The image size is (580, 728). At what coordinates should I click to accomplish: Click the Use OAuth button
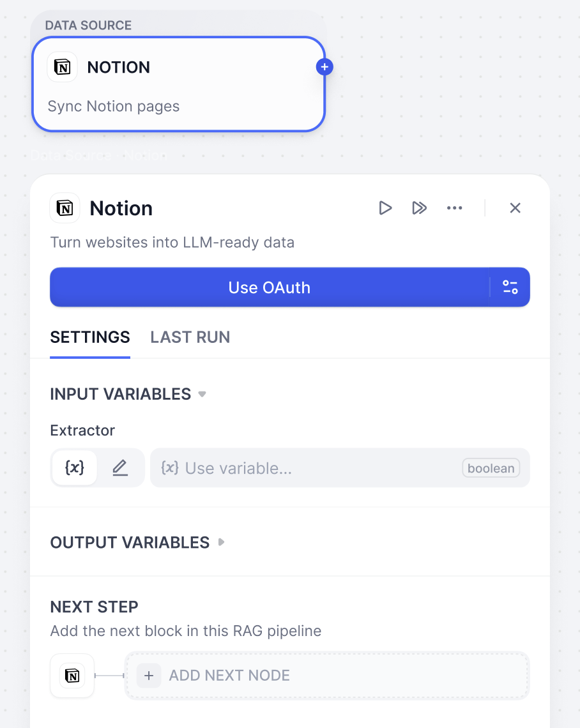coord(270,287)
